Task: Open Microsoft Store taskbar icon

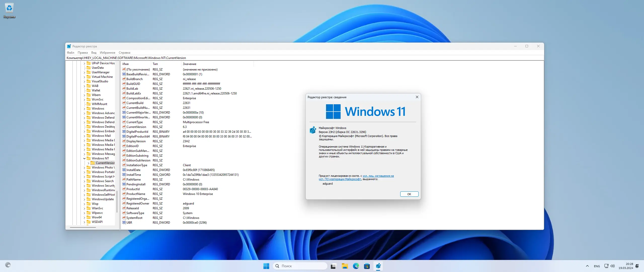Action: pyautogui.click(x=367, y=266)
